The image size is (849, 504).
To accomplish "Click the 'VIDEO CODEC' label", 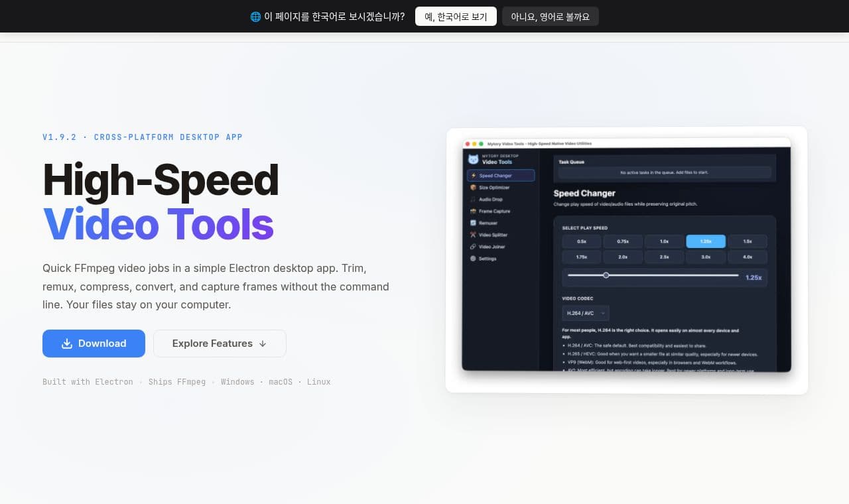I will pos(578,299).
